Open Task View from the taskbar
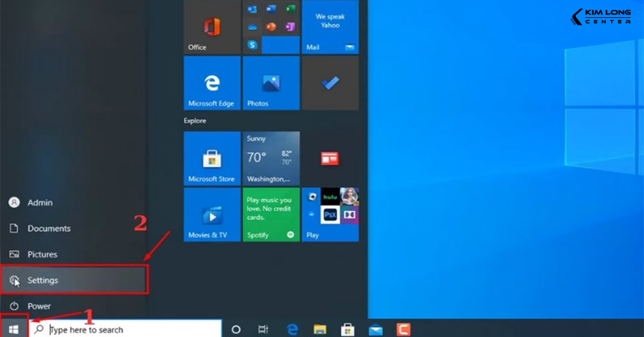The height and width of the screenshot is (337, 644). [x=263, y=328]
